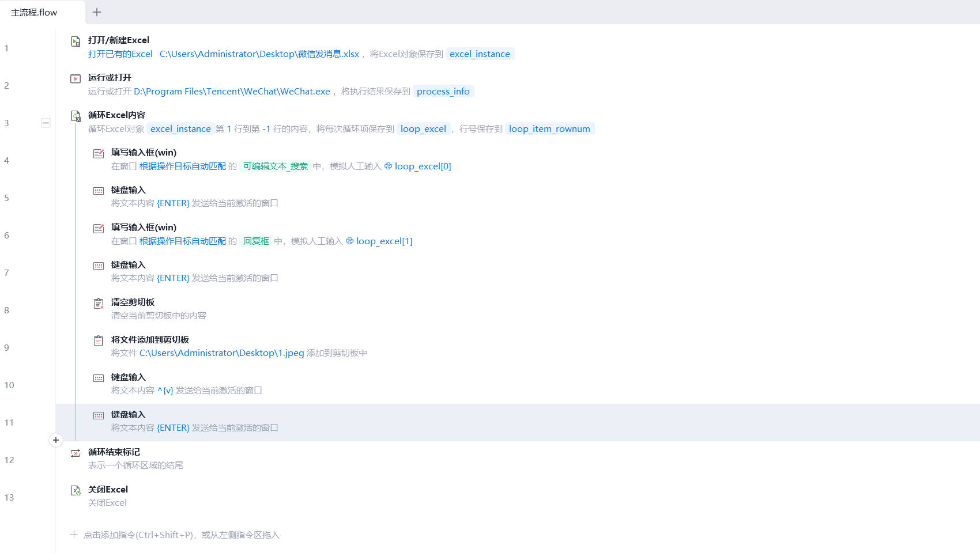
Task: Click the loop_excel[1] input value
Action: click(385, 241)
